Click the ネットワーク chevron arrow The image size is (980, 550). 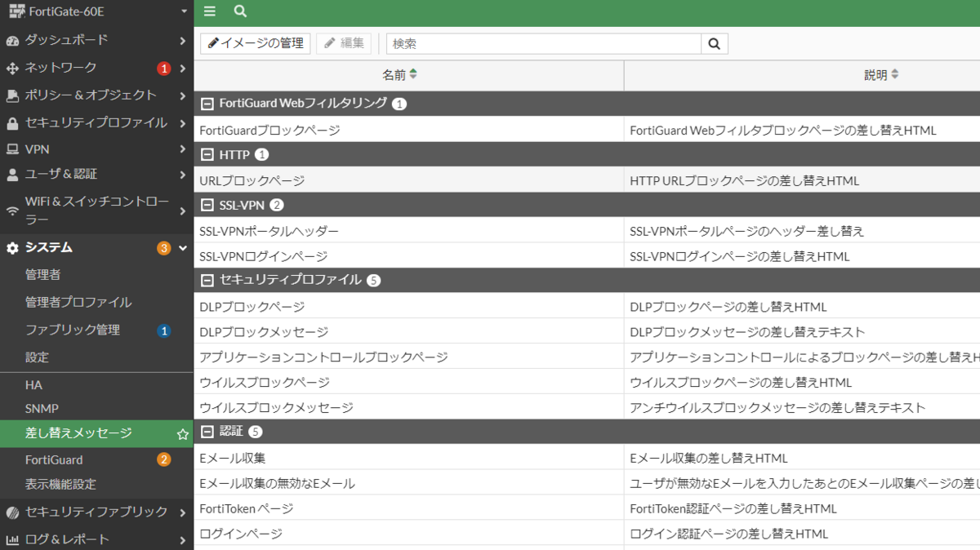[183, 69]
